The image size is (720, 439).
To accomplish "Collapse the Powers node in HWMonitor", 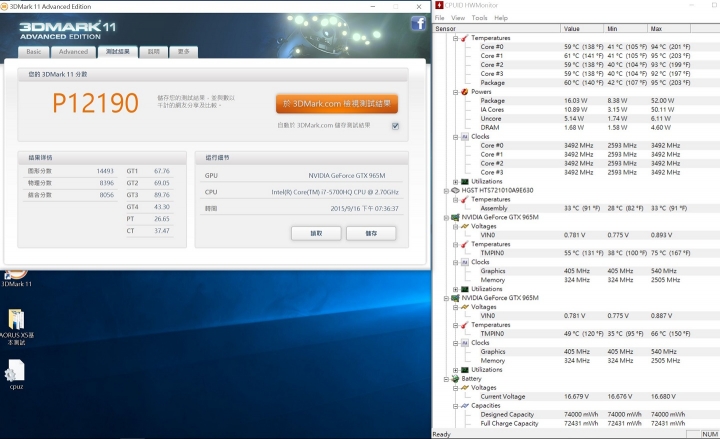I will coord(456,92).
